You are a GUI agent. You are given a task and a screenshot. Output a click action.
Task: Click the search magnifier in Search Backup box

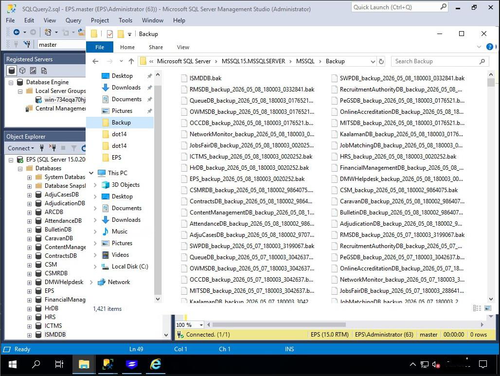click(482, 61)
